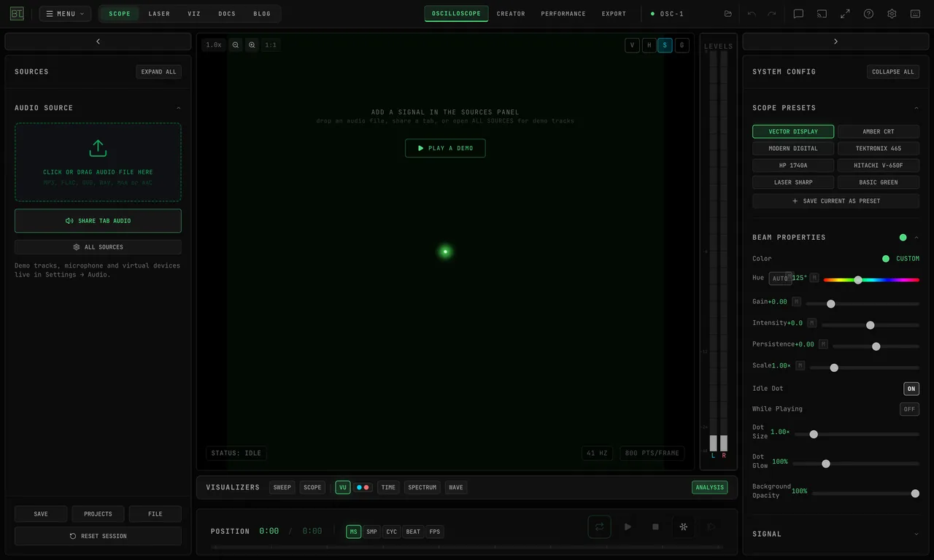Collapse the Audio Source section
Screen dimensions: 934x560
point(179,108)
